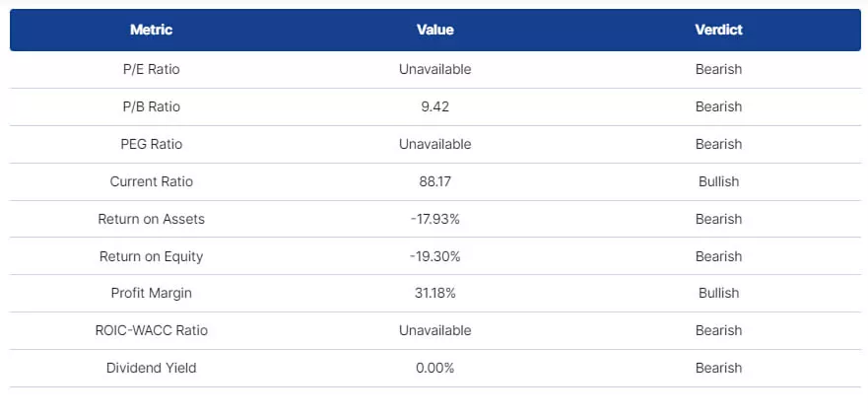
Task: Click the Verdict column header
Action: [718, 30]
